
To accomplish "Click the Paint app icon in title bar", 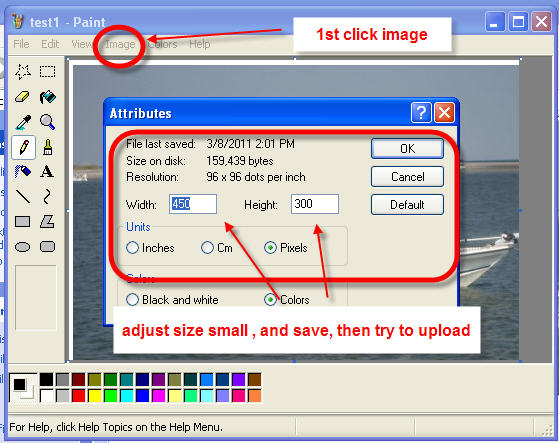I will point(18,22).
